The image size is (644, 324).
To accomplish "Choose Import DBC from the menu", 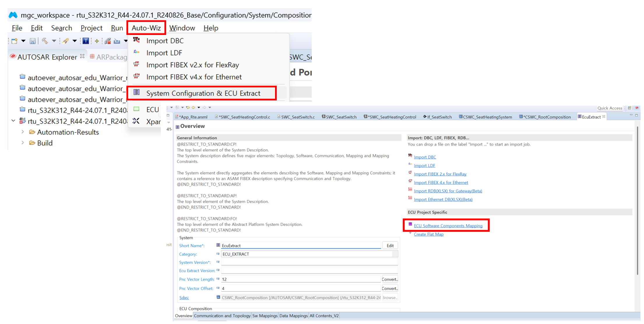I will pos(165,41).
